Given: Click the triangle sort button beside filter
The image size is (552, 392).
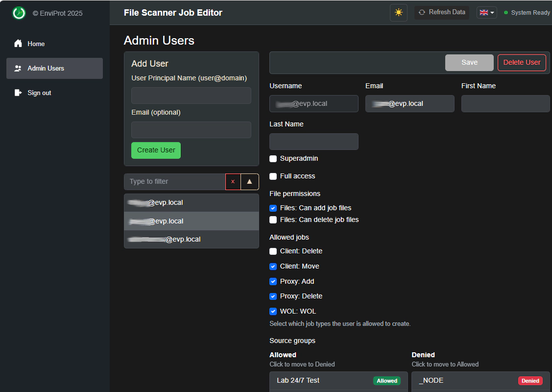Looking at the screenshot, I should tap(249, 182).
